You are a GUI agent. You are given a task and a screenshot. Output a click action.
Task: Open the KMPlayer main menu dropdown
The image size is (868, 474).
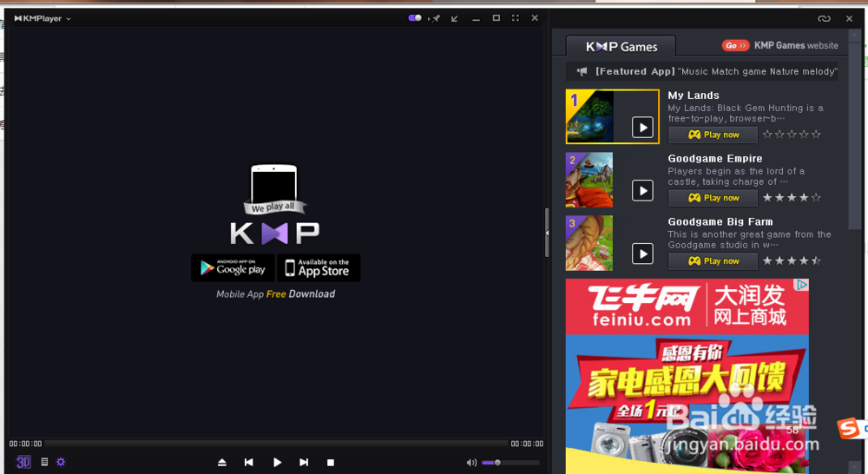point(43,18)
